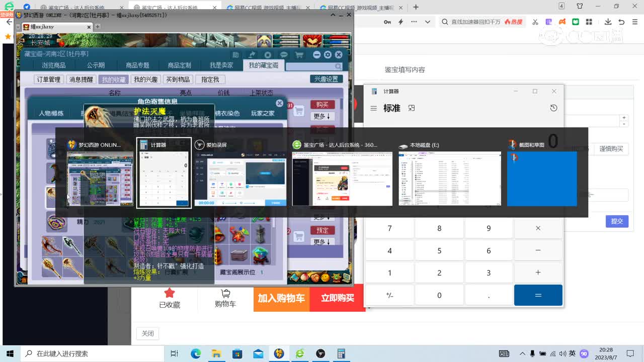Click the minus key in calculator
The width and height of the screenshot is (644, 362).
pos(538,250)
